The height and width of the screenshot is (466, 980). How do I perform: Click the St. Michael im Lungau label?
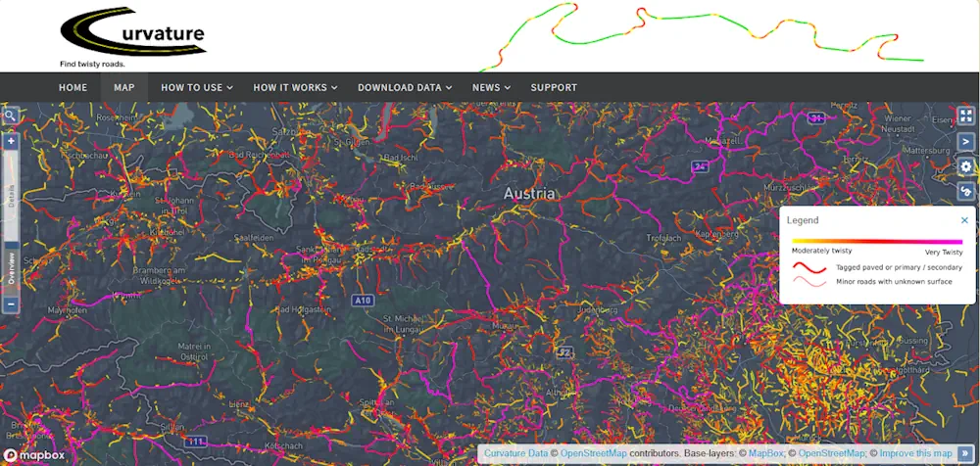click(x=403, y=324)
